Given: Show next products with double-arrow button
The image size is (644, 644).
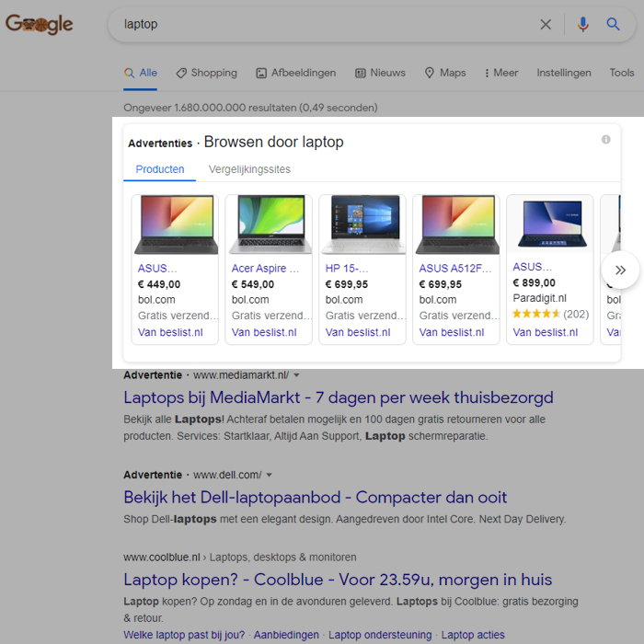Looking at the screenshot, I should [620, 270].
